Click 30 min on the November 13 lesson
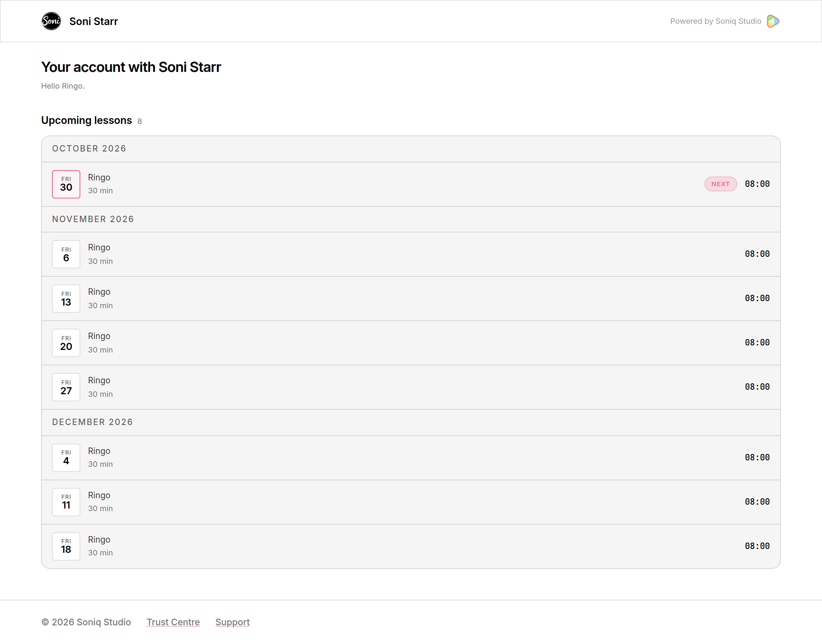 click(100, 305)
